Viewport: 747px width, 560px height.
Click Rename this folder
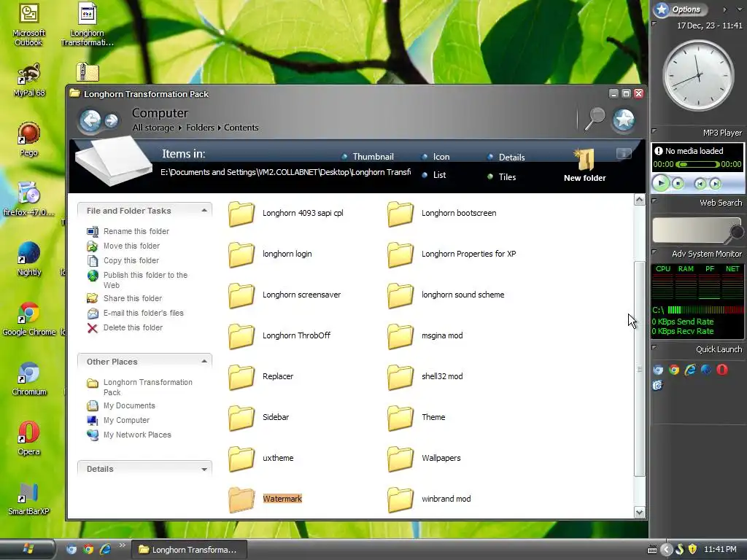pyautogui.click(x=128, y=231)
